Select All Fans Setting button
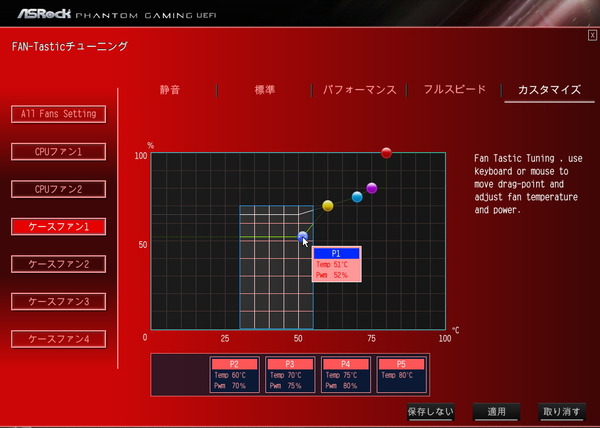Viewport: 600px width, 428px height. coord(59,114)
